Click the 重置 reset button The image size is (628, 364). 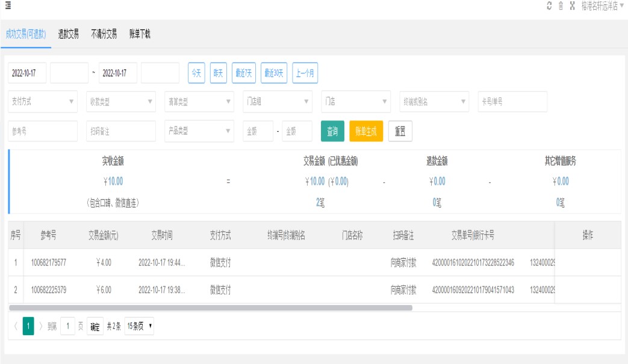pos(400,131)
